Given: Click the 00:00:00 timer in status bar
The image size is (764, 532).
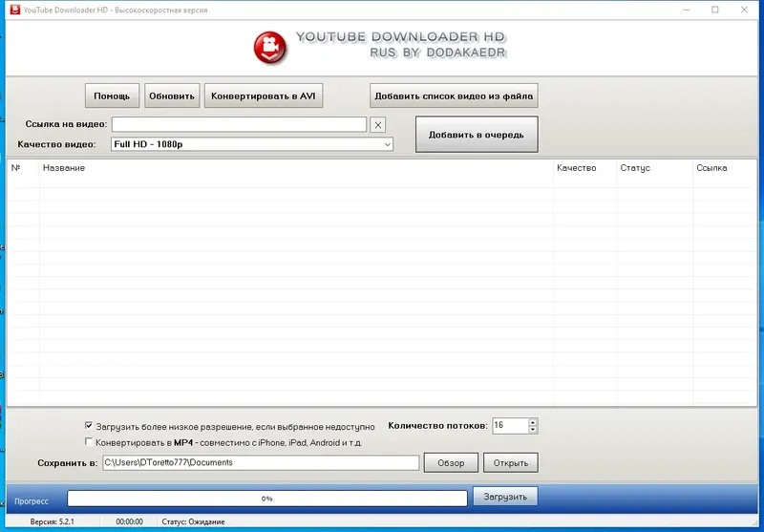Looking at the screenshot, I should (x=129, y=521).
